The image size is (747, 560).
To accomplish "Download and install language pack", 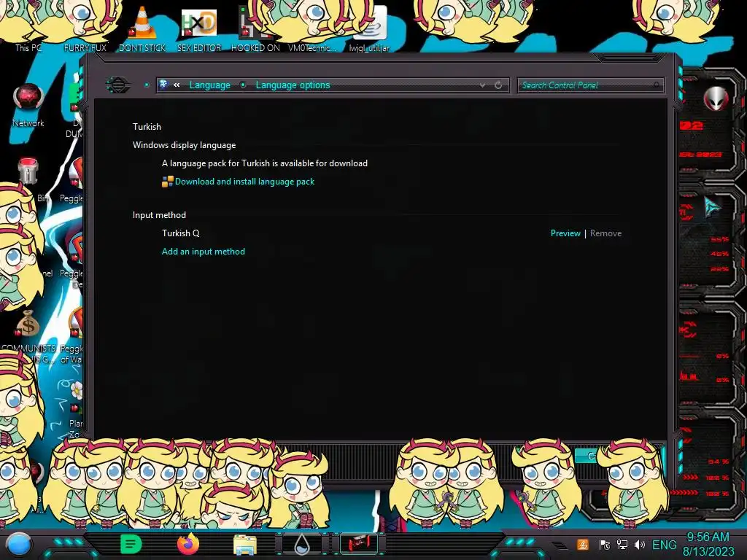I will [x=244, y=182].
